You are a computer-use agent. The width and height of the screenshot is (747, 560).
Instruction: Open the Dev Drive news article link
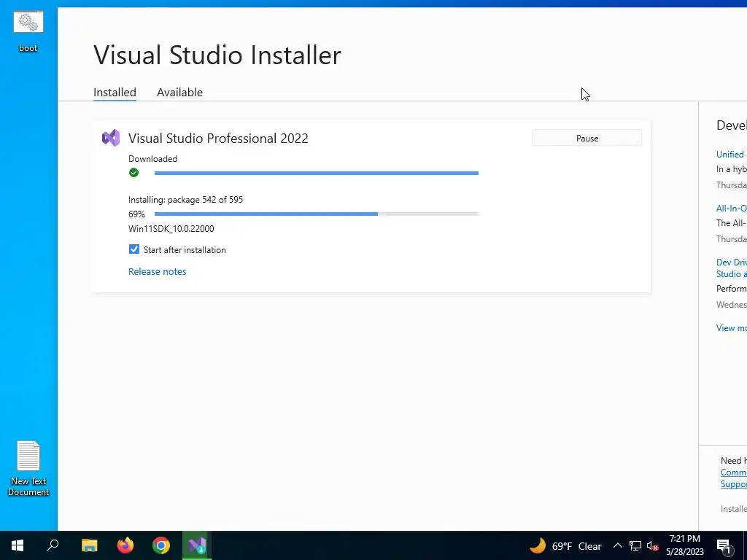point(731,268)
